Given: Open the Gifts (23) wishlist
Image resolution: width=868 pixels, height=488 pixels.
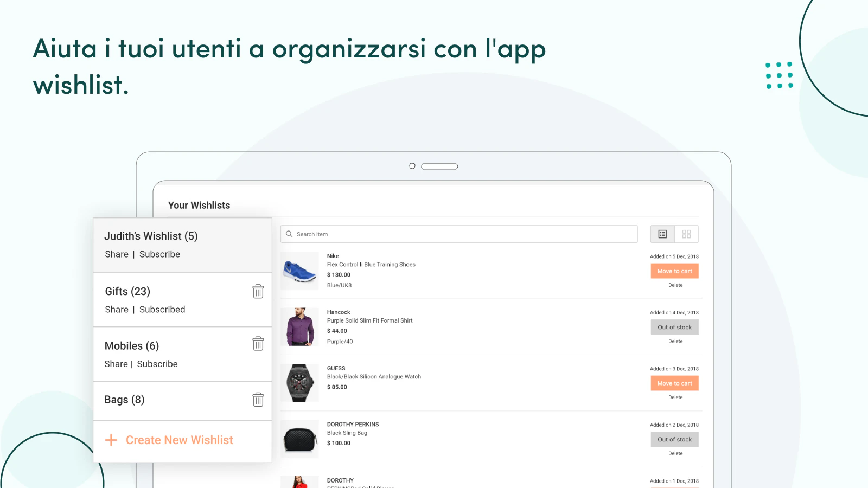Looking at the screenshot, I should pyautogui.click(x=127, y=291).
